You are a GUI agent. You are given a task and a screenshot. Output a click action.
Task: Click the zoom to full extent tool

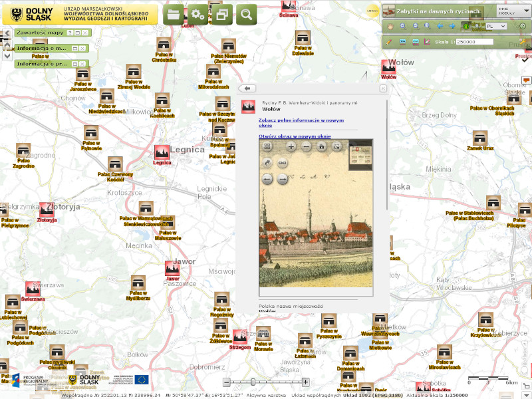pyautogui.click(x=428, y=26)
